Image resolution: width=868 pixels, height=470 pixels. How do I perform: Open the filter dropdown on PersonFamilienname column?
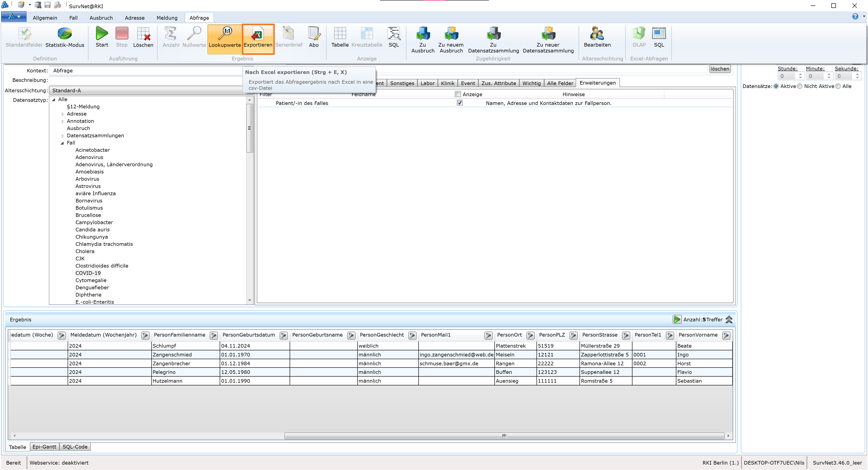coord(213,335)
